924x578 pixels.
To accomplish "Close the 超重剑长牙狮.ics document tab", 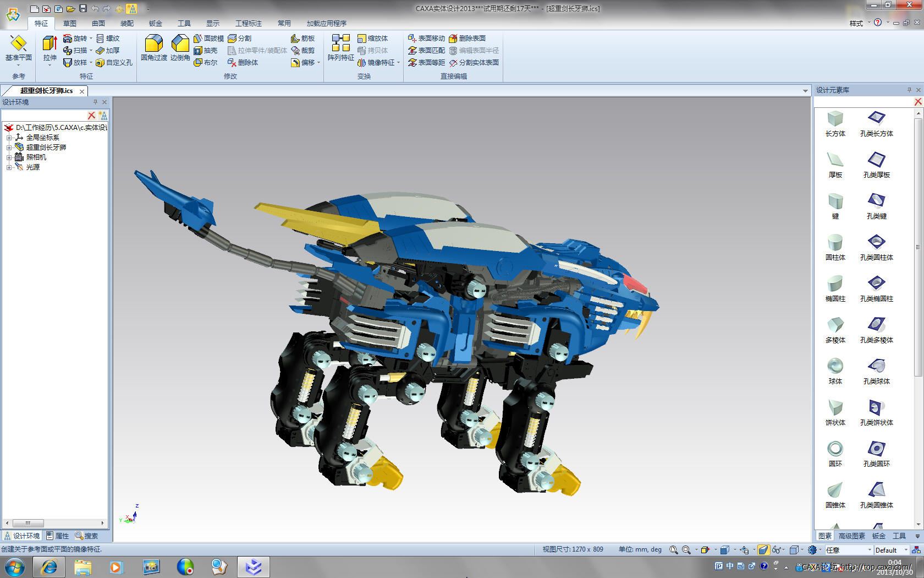I will point(82,91).
